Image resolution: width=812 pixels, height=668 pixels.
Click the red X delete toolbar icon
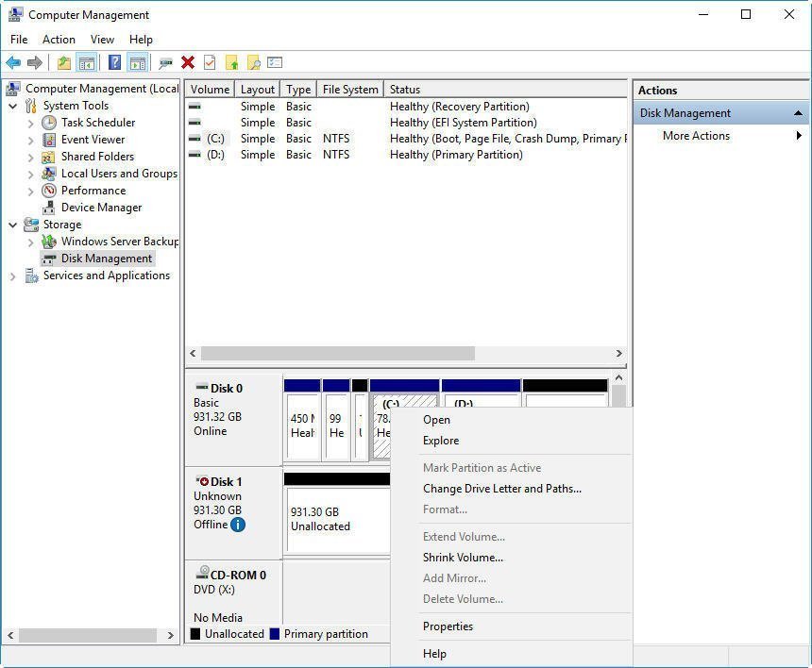(x=188, y=63)
